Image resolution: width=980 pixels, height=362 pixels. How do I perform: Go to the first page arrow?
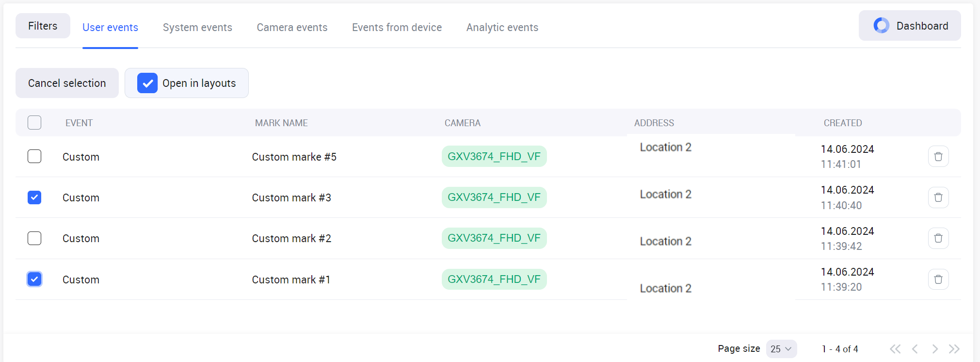coord(895,349)
